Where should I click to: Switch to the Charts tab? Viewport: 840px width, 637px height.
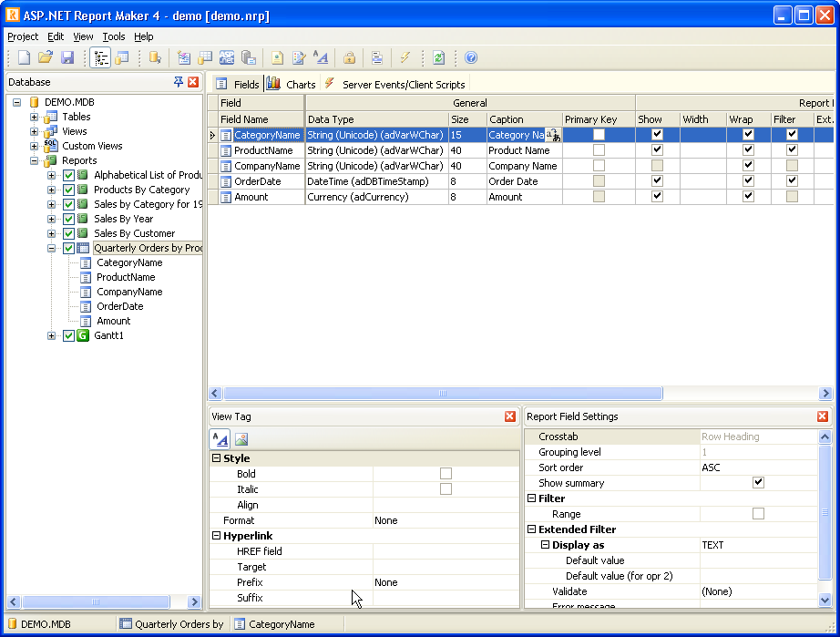pyautogui.click(x=292, y=84)
